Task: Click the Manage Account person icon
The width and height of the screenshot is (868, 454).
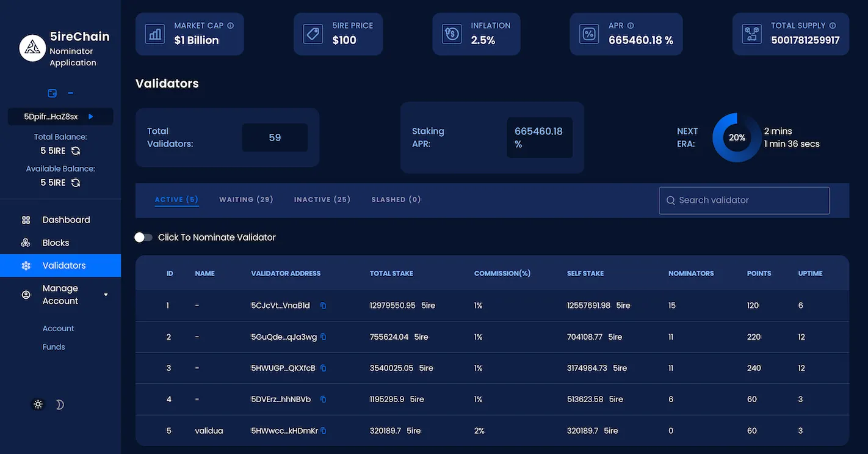Action: coord(26,295)
